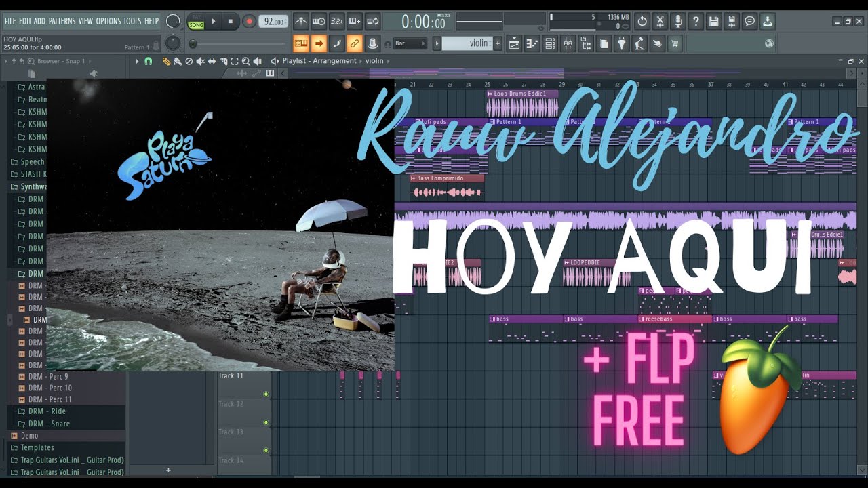This screenshot has width=868, height=488.
Task: Open the Browser view button
Action: [x=586, y=44]
